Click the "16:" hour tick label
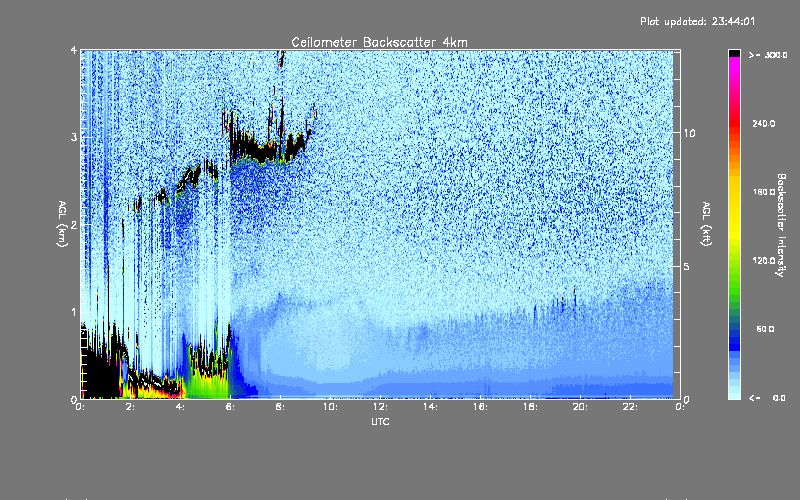Image resolution: width=800 pixels, height=500 pixels. coord(480,407)
